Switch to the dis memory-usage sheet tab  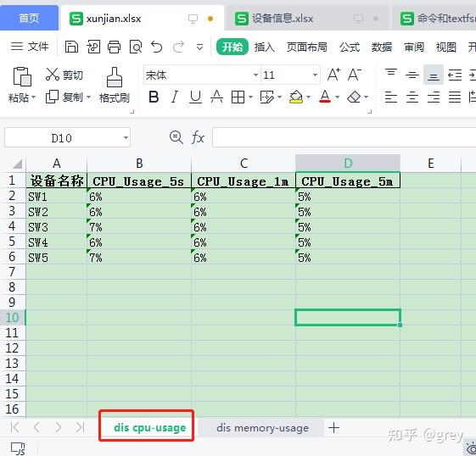click(262, 428)
